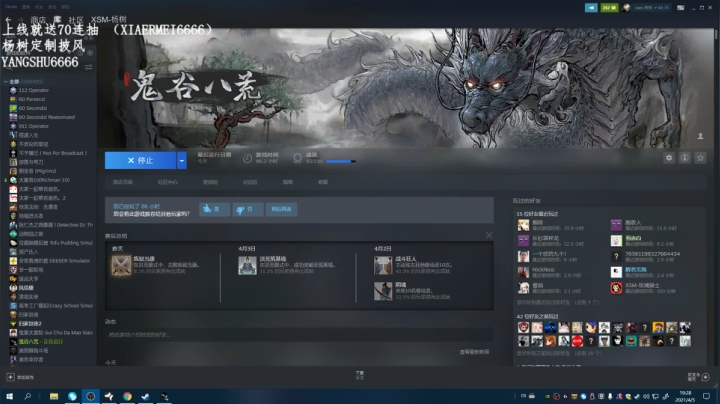Click the Windows taskbar search icon
Image resolution: width=720 pixels, height=404 pixels.
pyautogui.click(x=28, y=396)
